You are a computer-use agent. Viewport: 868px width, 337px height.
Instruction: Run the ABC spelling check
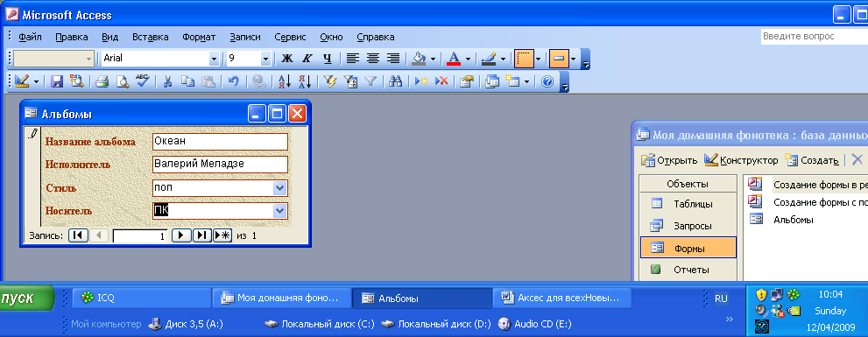142,81
